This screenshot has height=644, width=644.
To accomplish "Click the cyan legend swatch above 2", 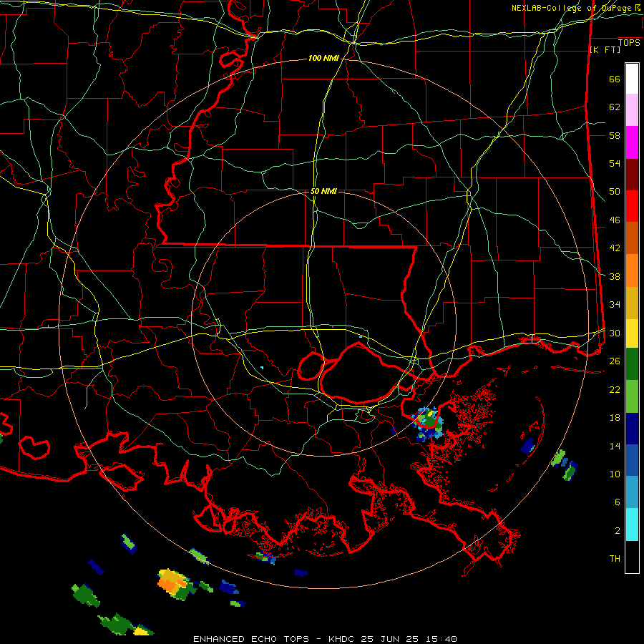I will (632, 525).
